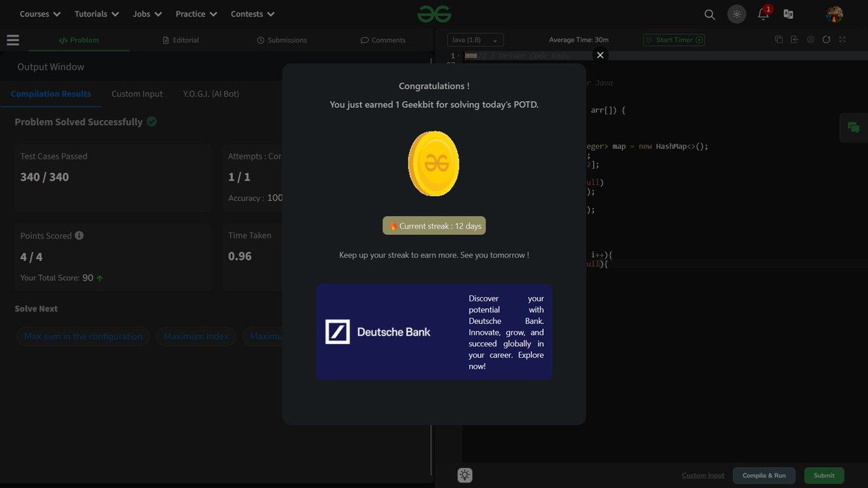868x488 pixels.
Task: Expand the Courses dropdown menu
Action: click(41, 14)
